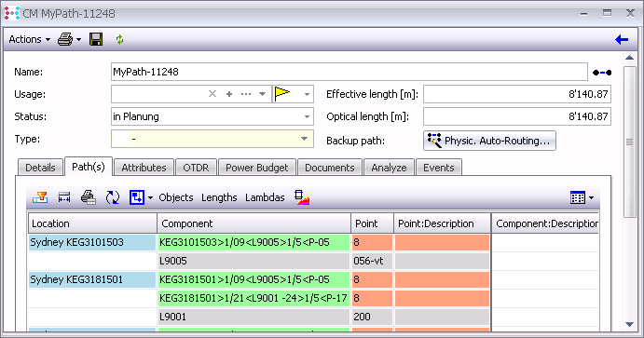Expand the Usage dropdown list

(x=262, y=94)
